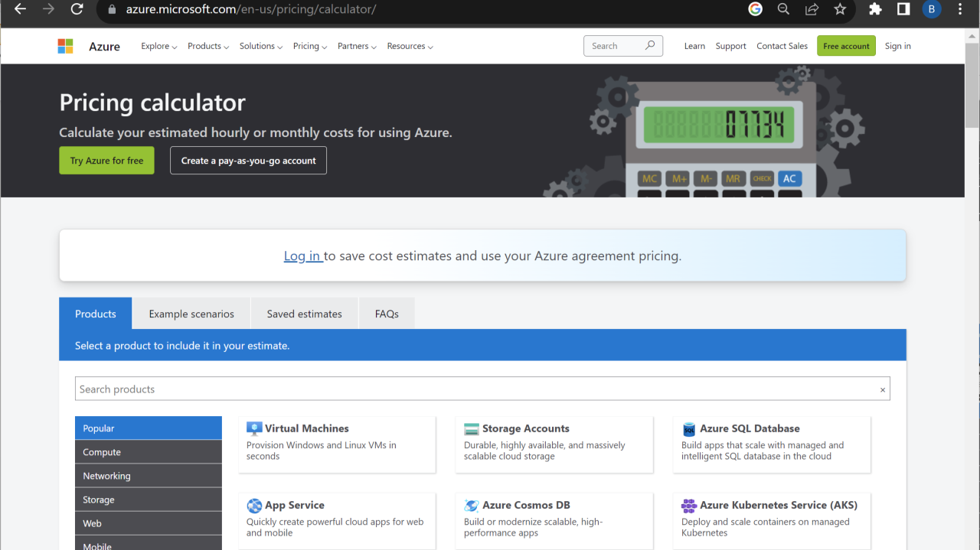Follow the Log in link

click(302, 256)
